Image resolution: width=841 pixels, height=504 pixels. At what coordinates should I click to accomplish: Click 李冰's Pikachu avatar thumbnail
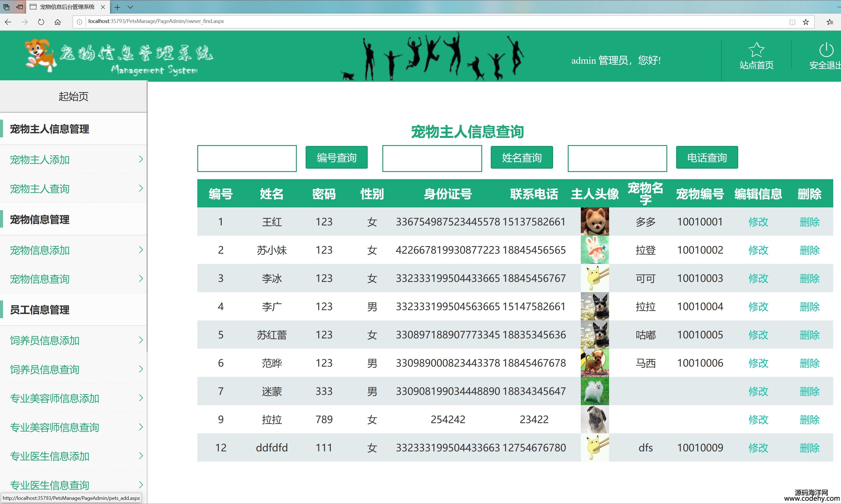[595, 278]
